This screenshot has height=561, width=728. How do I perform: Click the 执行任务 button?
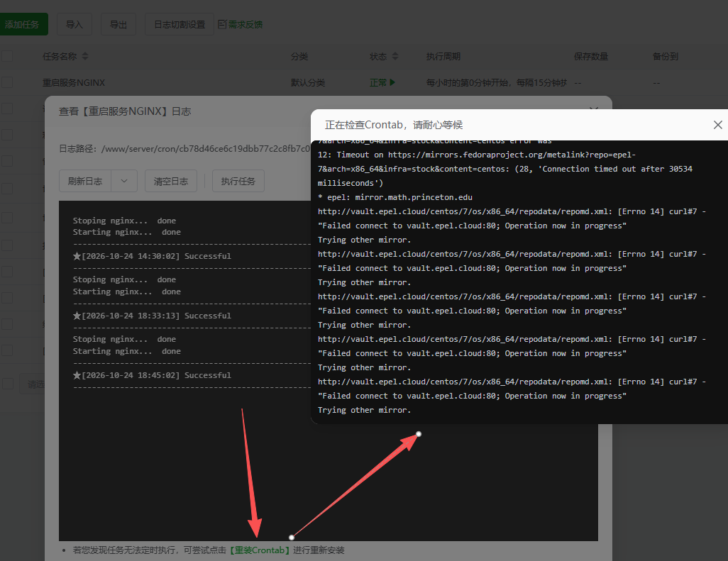238,181
